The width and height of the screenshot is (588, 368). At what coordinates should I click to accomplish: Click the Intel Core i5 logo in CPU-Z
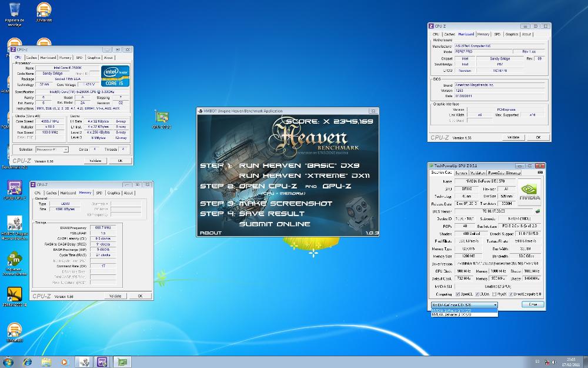pos(115,76)
